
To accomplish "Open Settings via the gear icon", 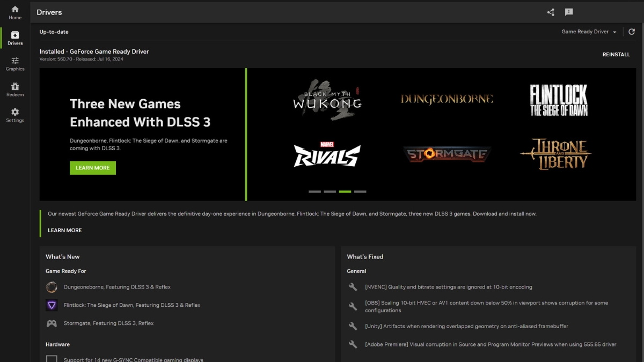I will [14, 113].
